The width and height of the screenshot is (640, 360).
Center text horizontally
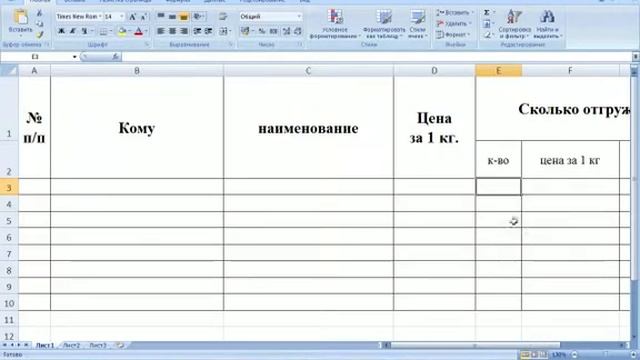point(172,31)
